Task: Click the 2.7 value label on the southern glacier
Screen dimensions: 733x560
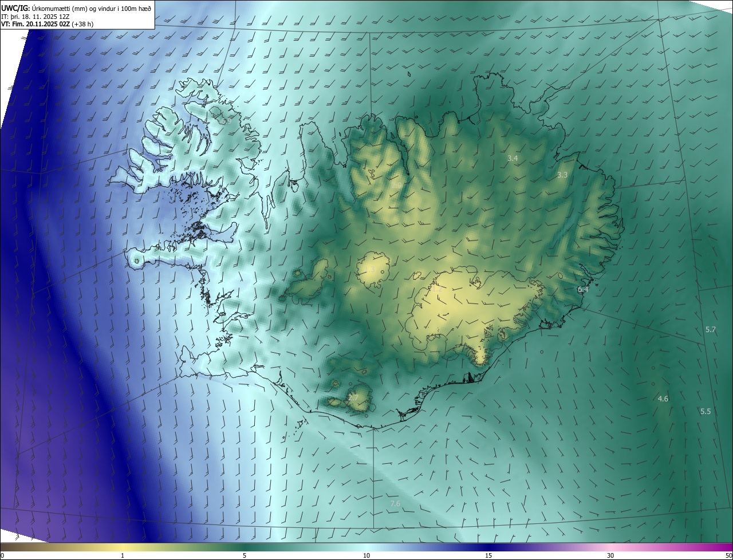Action: [x=353, y=397]
